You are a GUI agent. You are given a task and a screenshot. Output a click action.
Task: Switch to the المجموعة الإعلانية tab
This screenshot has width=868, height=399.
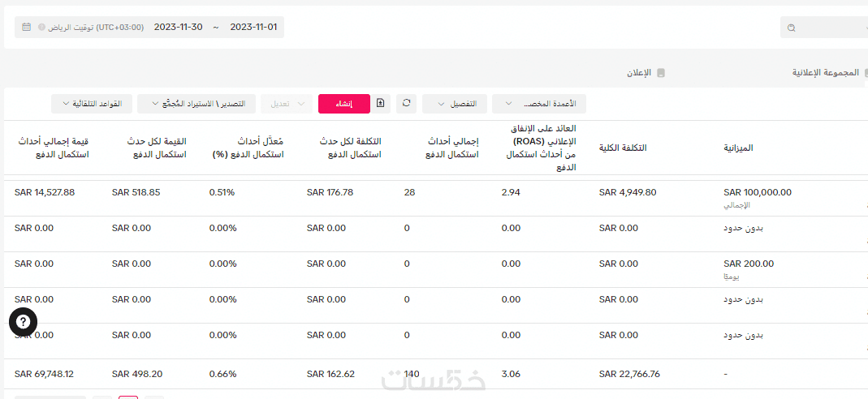tap(830, 72)
